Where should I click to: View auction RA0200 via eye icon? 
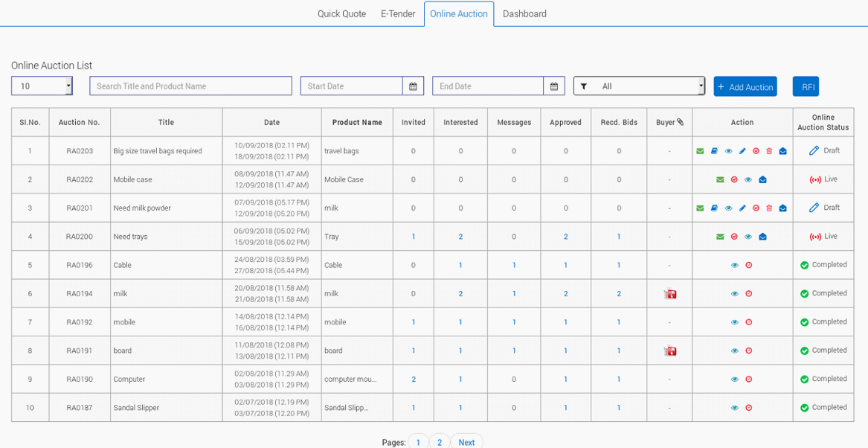pos(748,237)
